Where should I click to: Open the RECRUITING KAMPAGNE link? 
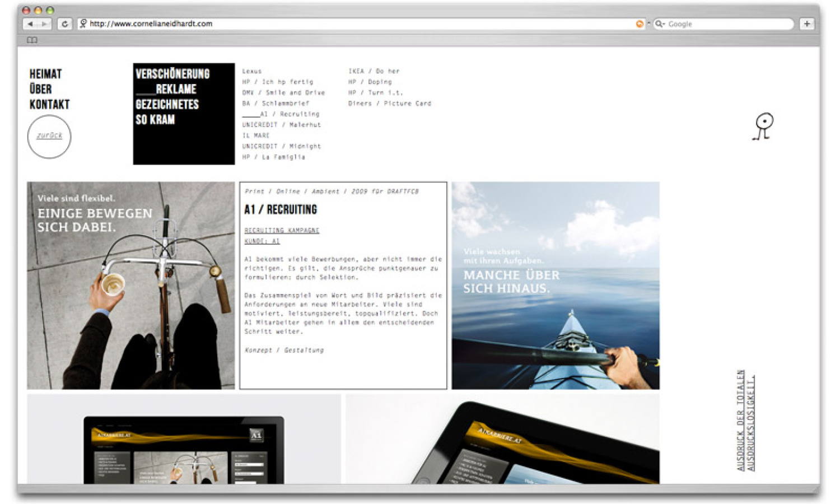tap(282, 230)
